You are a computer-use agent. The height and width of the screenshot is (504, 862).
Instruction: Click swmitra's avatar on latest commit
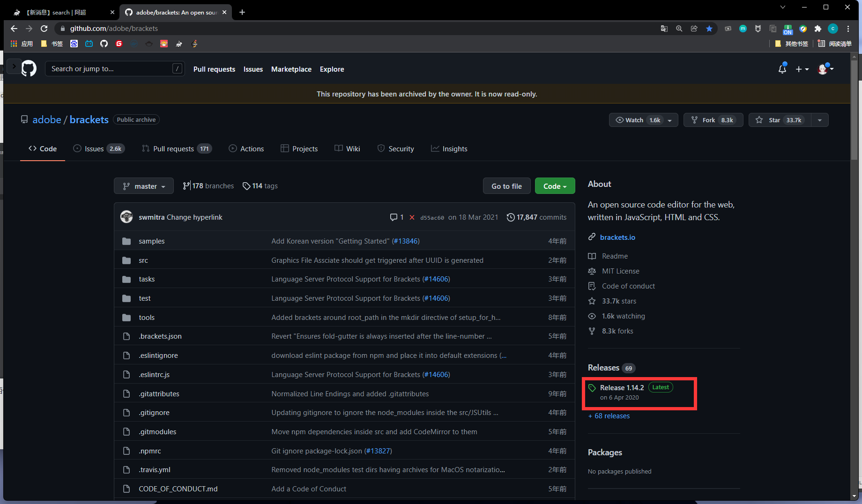tap(126, 217)
